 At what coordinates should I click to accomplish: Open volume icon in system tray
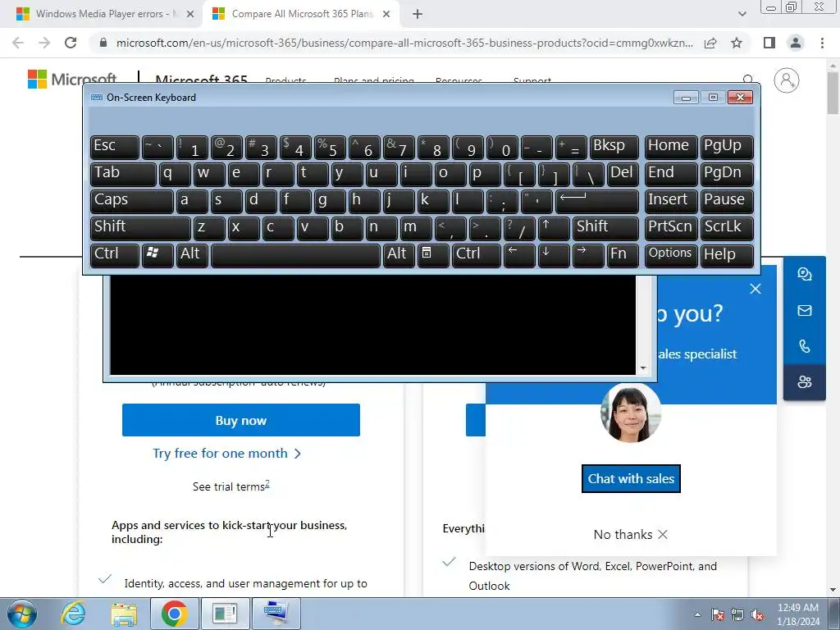[757, 615]
